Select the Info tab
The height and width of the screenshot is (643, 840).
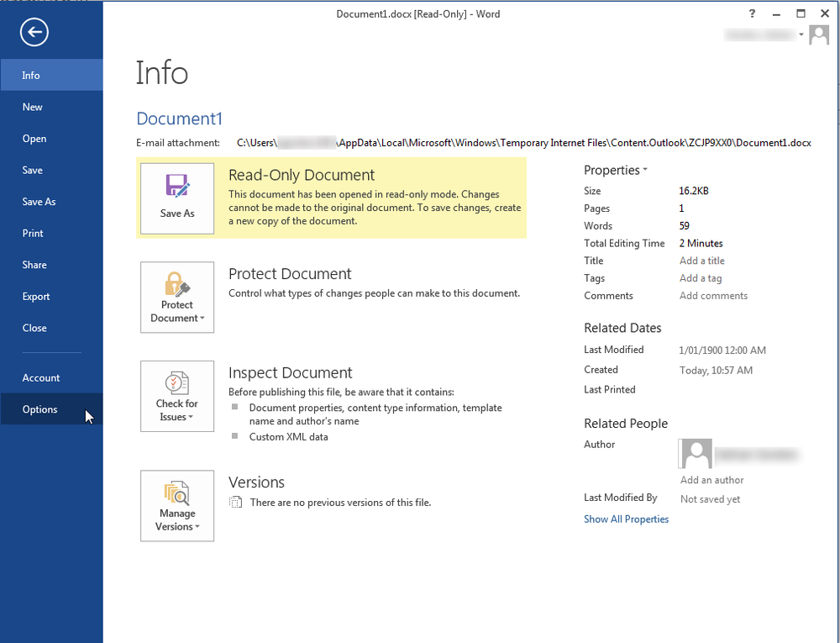51,75
